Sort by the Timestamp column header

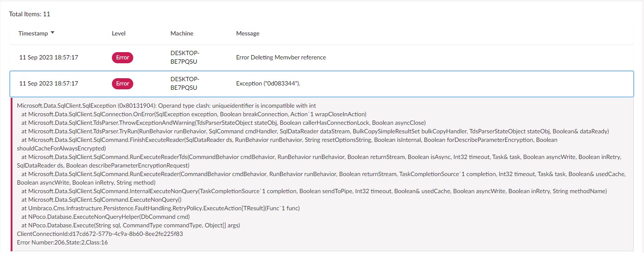point(33,33)
